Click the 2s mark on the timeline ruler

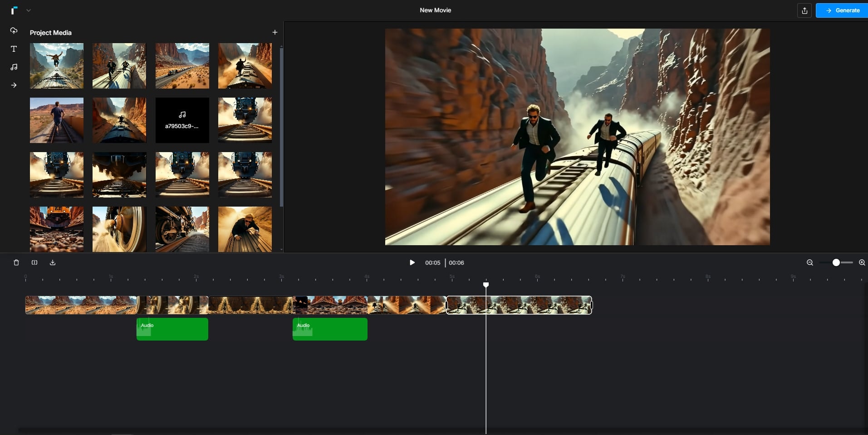[196, 277]
